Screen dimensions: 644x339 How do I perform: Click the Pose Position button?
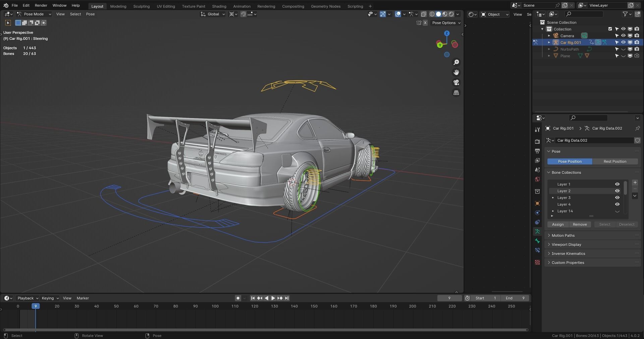tap(570, 161)
